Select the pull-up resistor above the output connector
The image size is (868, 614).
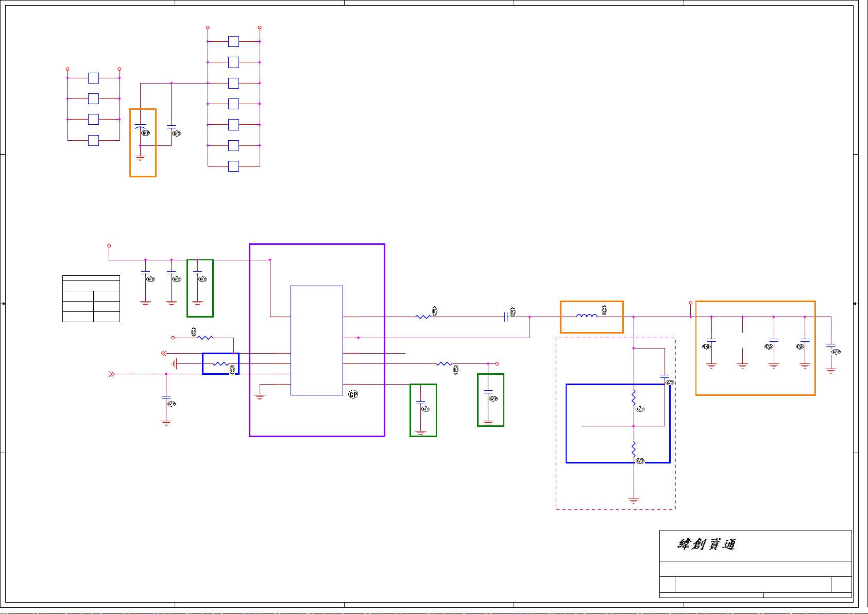(x=206, y=338)
